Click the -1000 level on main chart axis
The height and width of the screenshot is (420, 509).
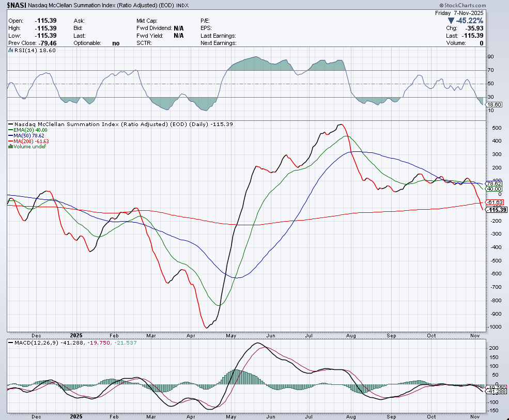tap(495, 327)
